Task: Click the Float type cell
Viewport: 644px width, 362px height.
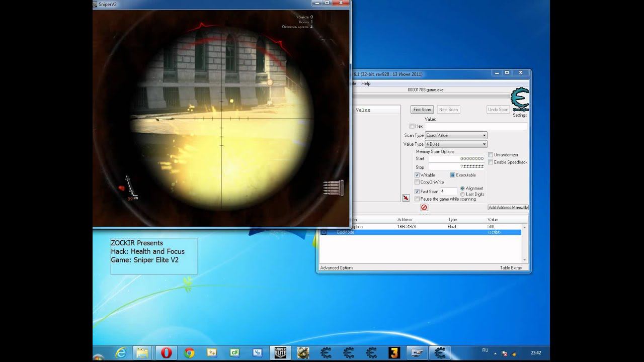Action: 452,227
